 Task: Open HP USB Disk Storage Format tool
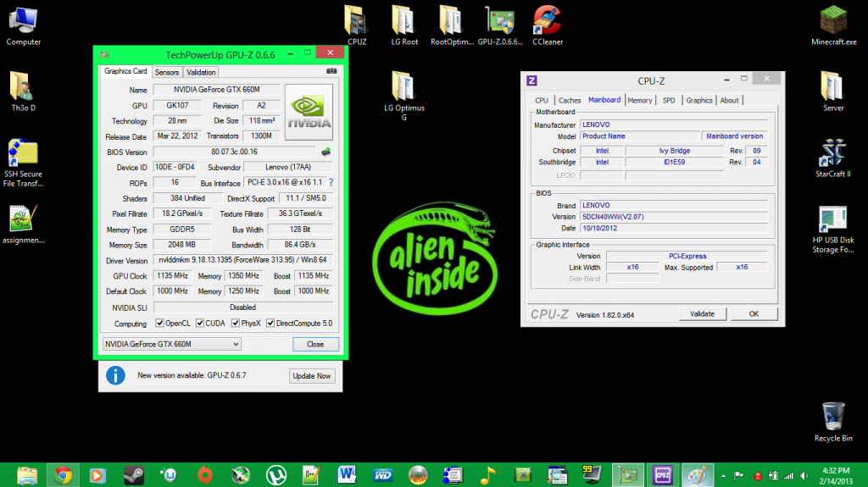pos(833,230)
